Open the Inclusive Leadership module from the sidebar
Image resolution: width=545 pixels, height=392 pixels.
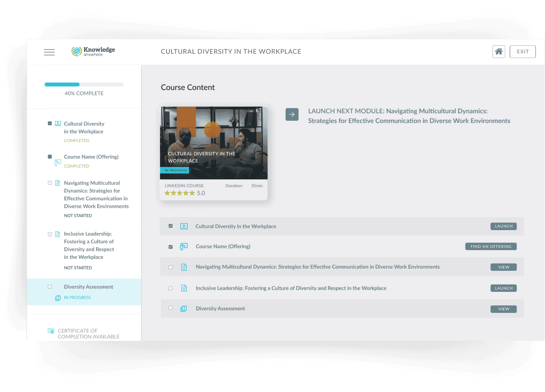89,245
